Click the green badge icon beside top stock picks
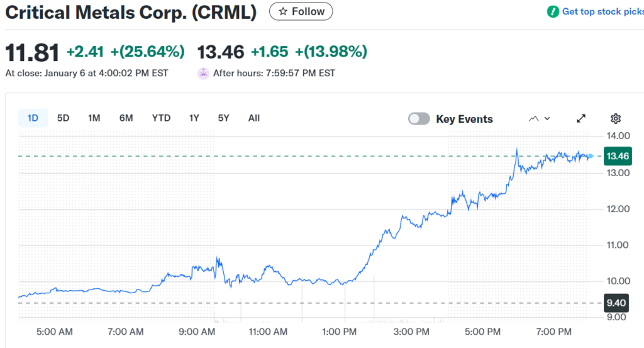 553,11
